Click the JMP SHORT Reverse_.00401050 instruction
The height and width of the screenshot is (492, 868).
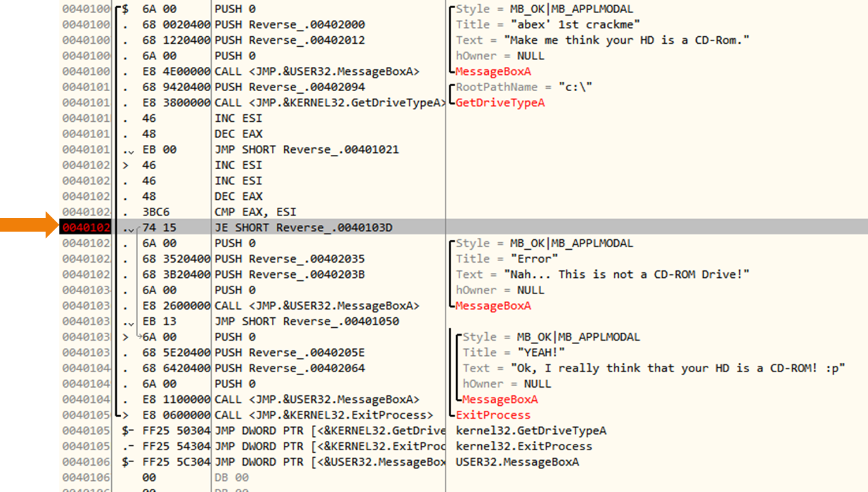(x=306, y=322)
